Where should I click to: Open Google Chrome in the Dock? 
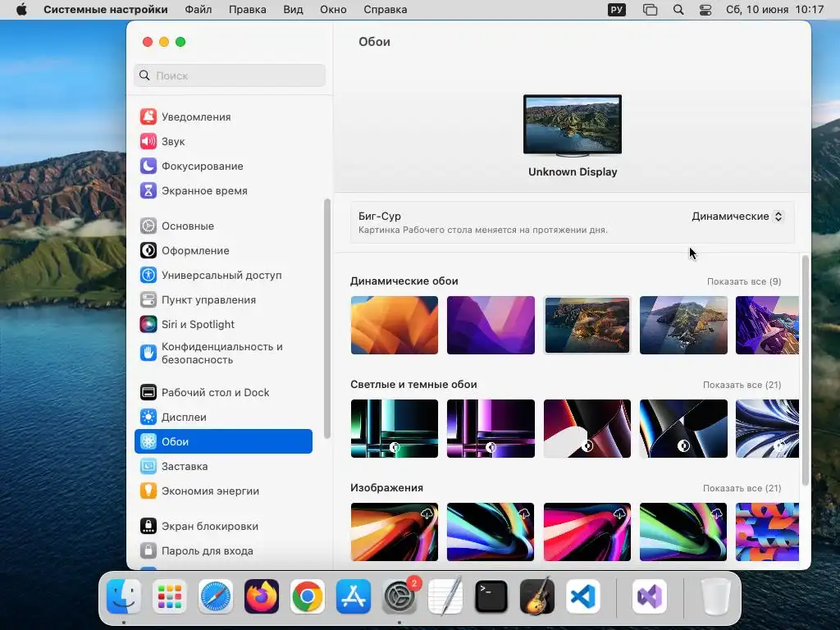pyautogui.click(x=308, y=596)
